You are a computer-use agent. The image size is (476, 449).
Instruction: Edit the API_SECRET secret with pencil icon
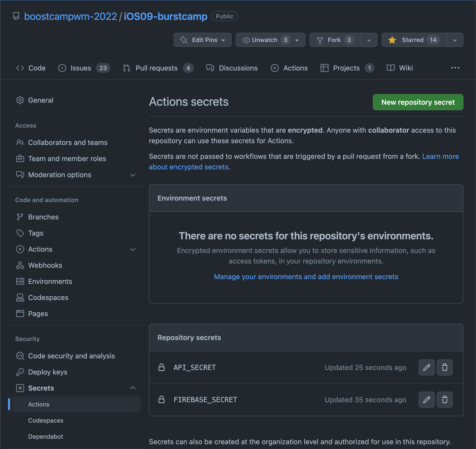coord(426,367)
